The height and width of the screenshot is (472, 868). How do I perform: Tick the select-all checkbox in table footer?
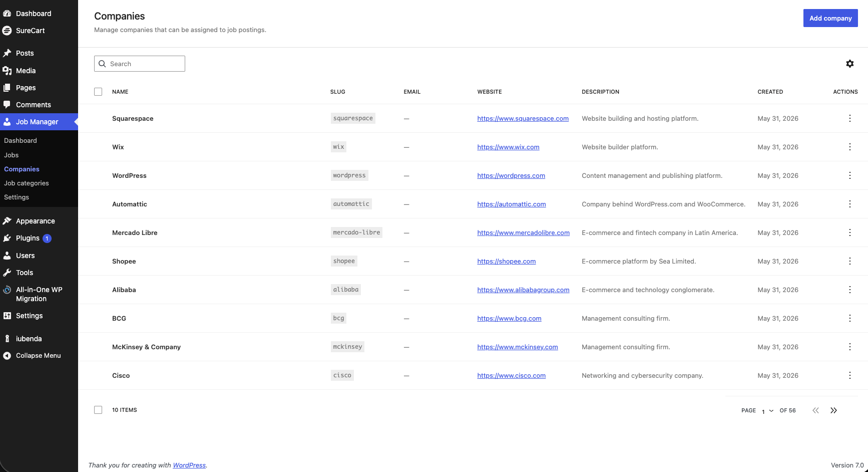coord(98,410)
